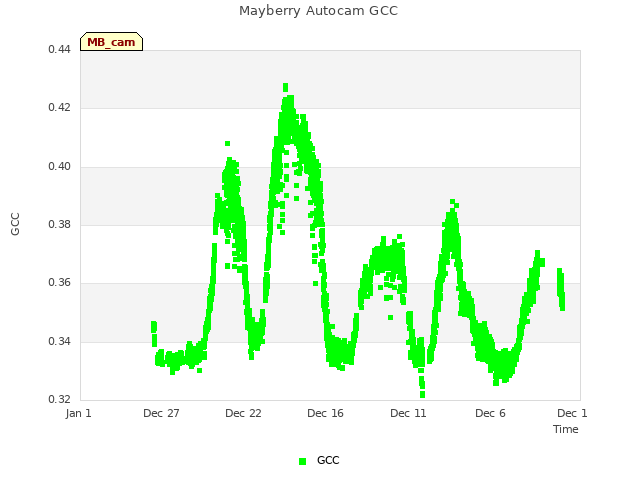The image size is (640, 480).
Task: Click the Dec 27 axis label
Action: (161, 413)
